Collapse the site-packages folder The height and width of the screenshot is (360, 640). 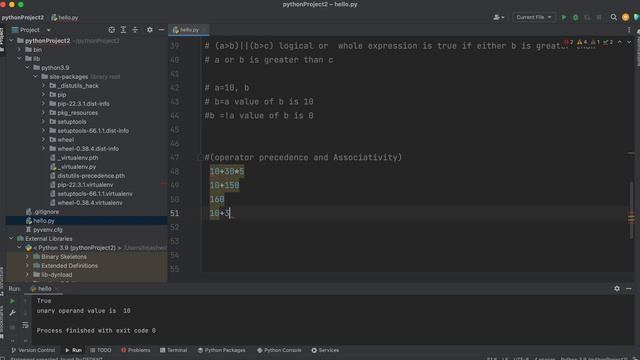(36, 77)
